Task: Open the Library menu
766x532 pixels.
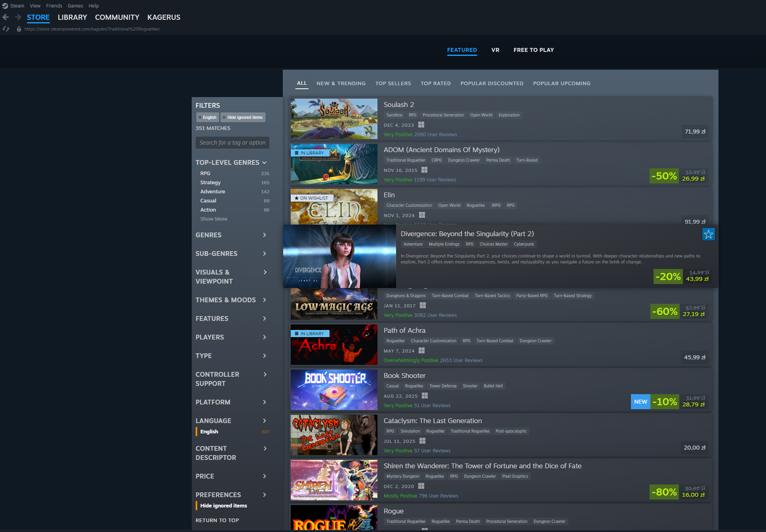Action: pyautogui.click(x=72, y=17)
